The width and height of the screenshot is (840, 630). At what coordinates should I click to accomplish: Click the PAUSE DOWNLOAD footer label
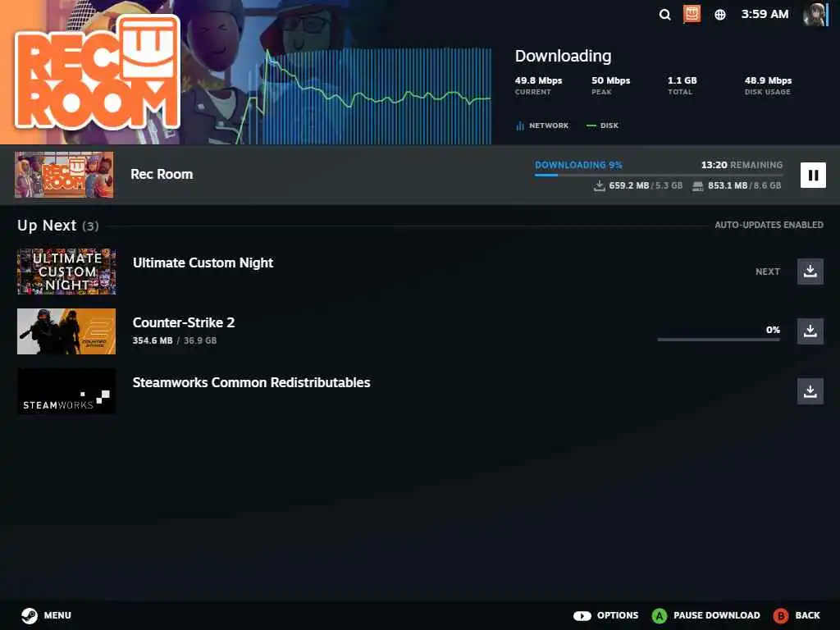point(716,615)
